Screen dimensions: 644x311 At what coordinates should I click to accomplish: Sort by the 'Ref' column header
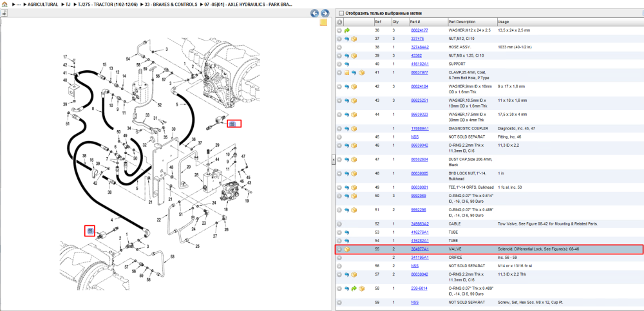[x=377, y=22]
